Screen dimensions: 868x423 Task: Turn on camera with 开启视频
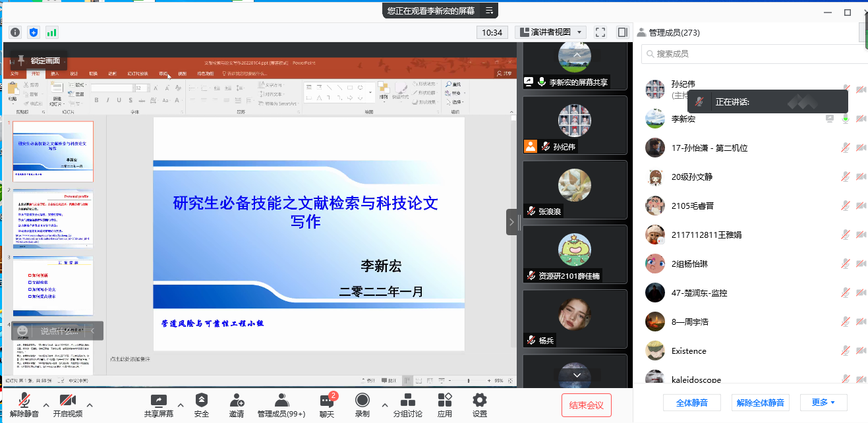click(68, 405)
